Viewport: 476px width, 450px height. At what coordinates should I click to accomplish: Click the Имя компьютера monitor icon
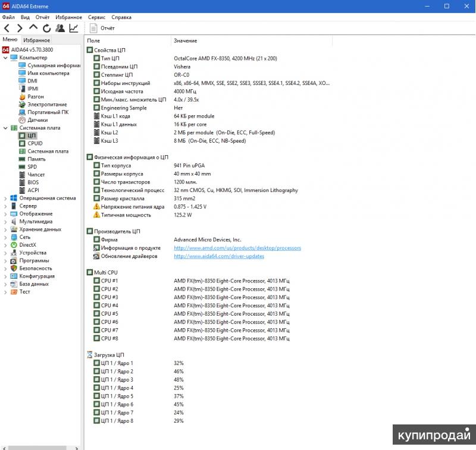22,73
